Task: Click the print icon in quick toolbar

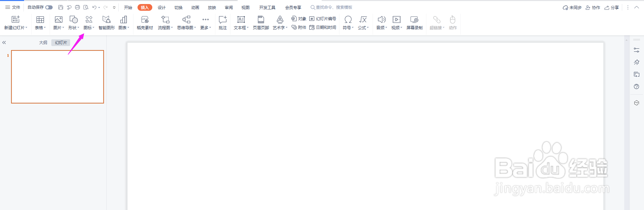Action: click(x=77, y=7)
